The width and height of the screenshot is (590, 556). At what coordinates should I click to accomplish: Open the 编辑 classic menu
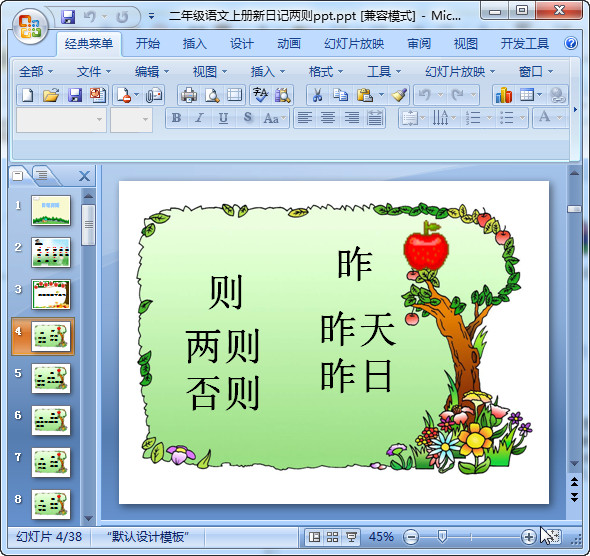(152, 71)
